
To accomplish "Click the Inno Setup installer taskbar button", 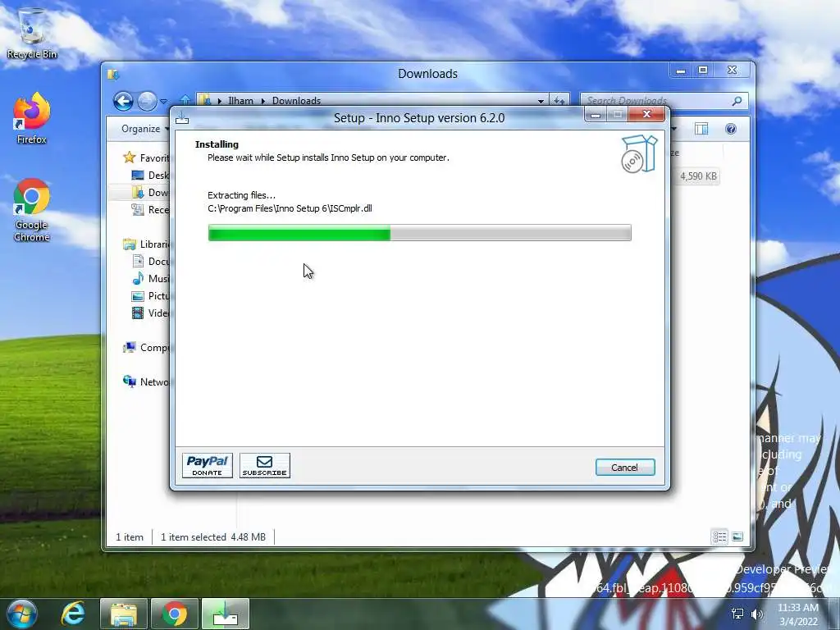I will click(225, 614).
